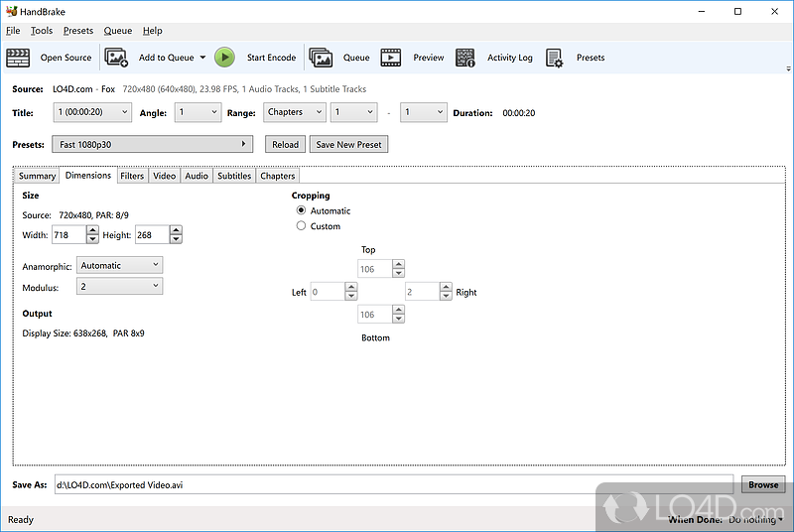
Task: Click the Start Encode label
Action: click(x=271, y=58)
